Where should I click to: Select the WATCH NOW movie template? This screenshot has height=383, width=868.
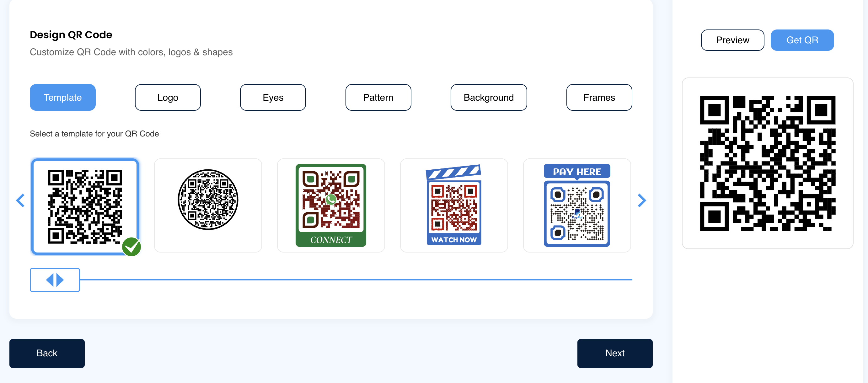(454, 205)
